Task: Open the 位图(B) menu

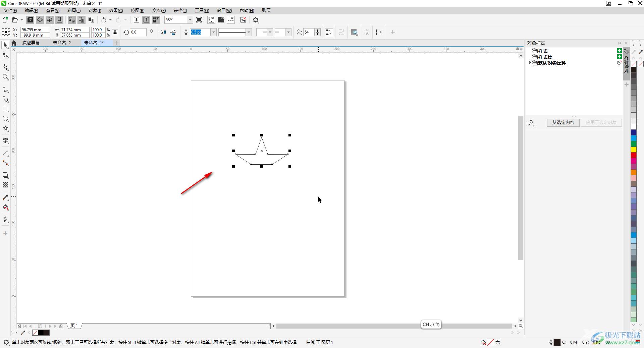Action: coord(138,10)
